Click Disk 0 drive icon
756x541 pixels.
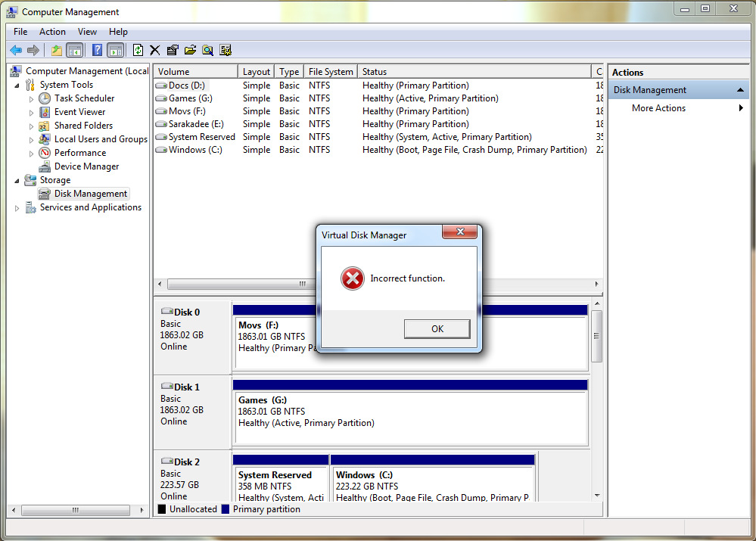click(166, 312)
